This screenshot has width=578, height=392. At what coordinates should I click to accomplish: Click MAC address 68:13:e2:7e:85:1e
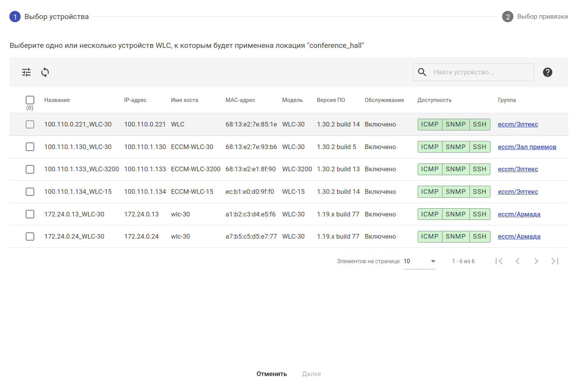tap(251, 125)
